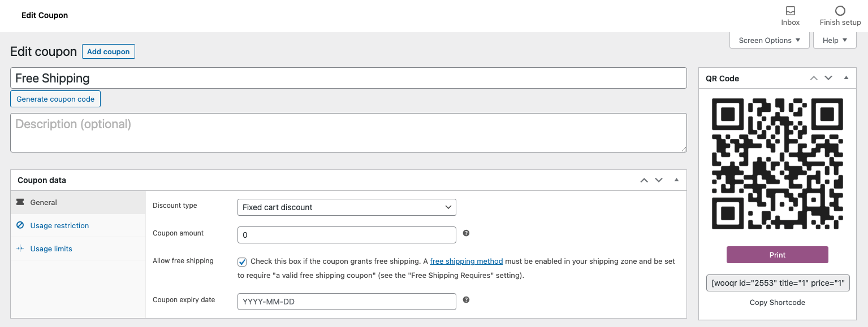
Task: Click the Add coupon button
Action: coord(109,51)
